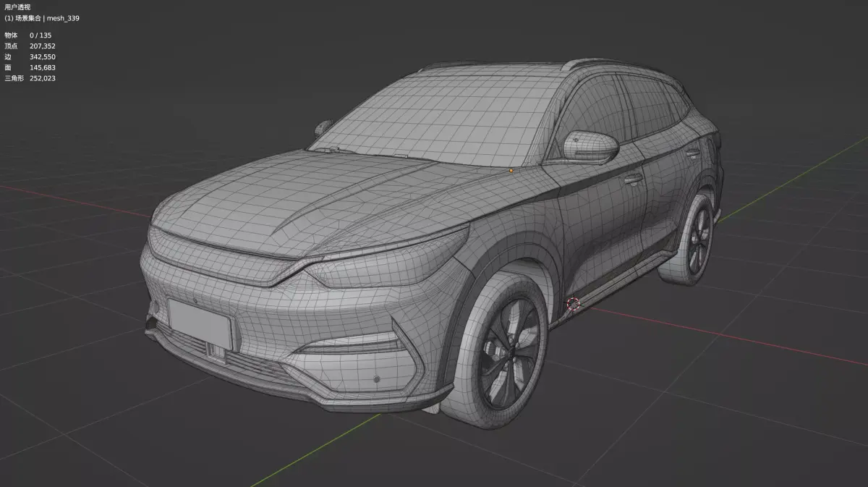Click the orange origin dot on the hood edge
The width and height of the screenshot is (868, 487).
tap(511, 171)
